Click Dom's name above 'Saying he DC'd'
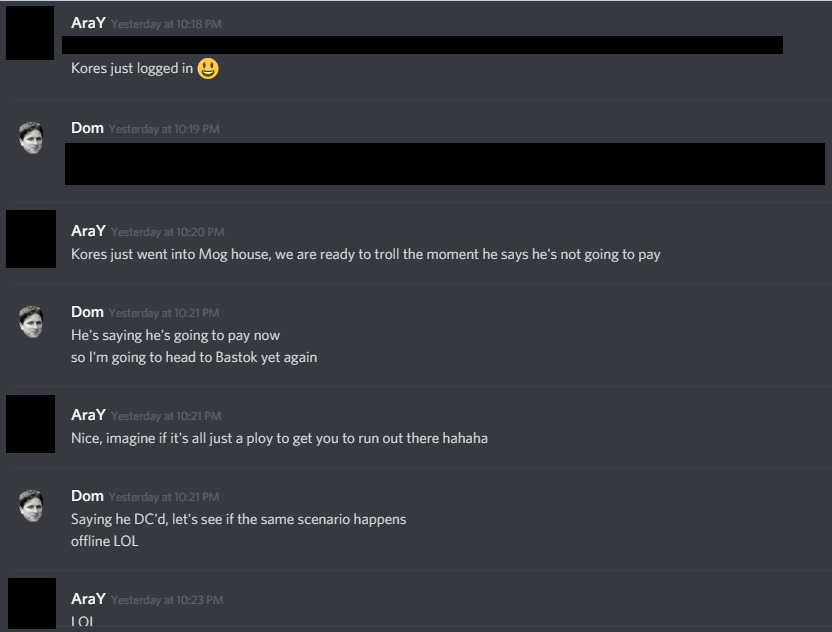Image resolution: width=832 pixels, height=632 pixels. pos(87,496)
